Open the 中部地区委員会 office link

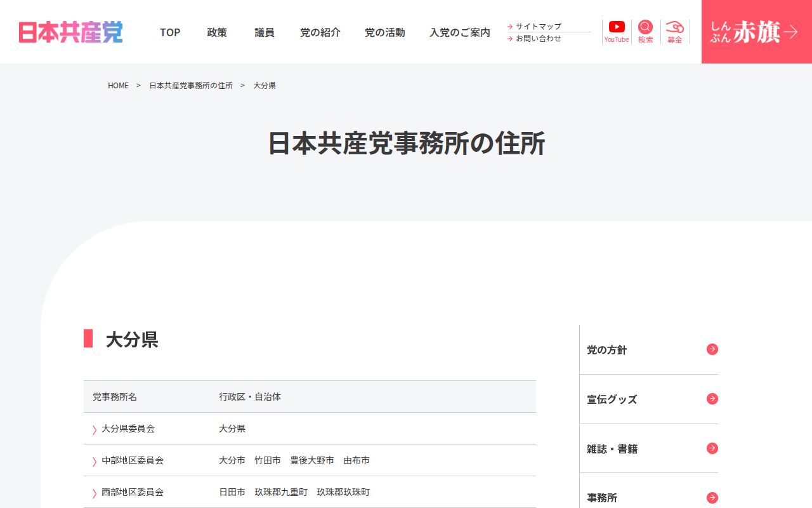(x=133, y=460)
